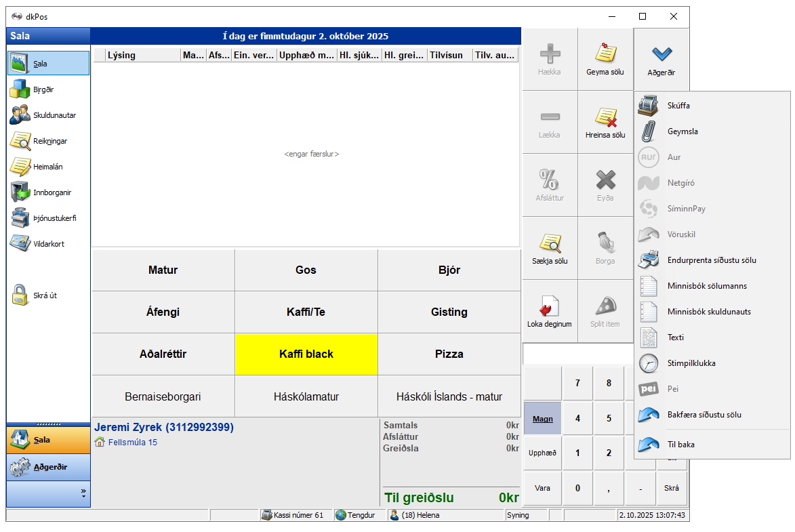Toggle the Magn quantity mode button

coord(542,419)
